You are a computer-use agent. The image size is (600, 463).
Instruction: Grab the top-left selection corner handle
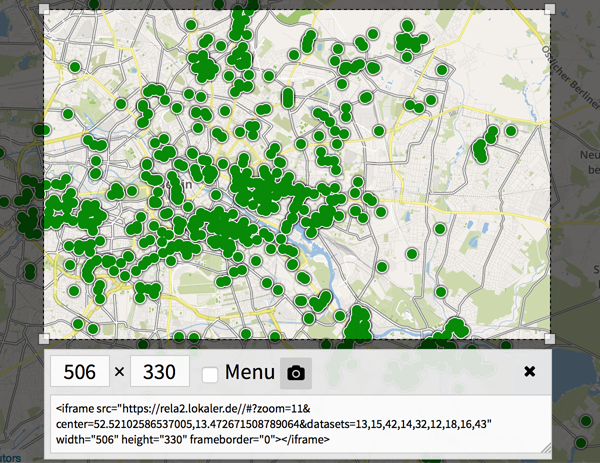pyautogui.click(x=44, y=9)
